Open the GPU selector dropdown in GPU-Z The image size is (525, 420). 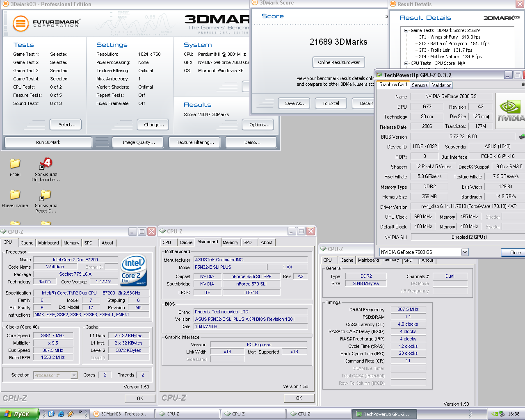(x=465, y=252)
